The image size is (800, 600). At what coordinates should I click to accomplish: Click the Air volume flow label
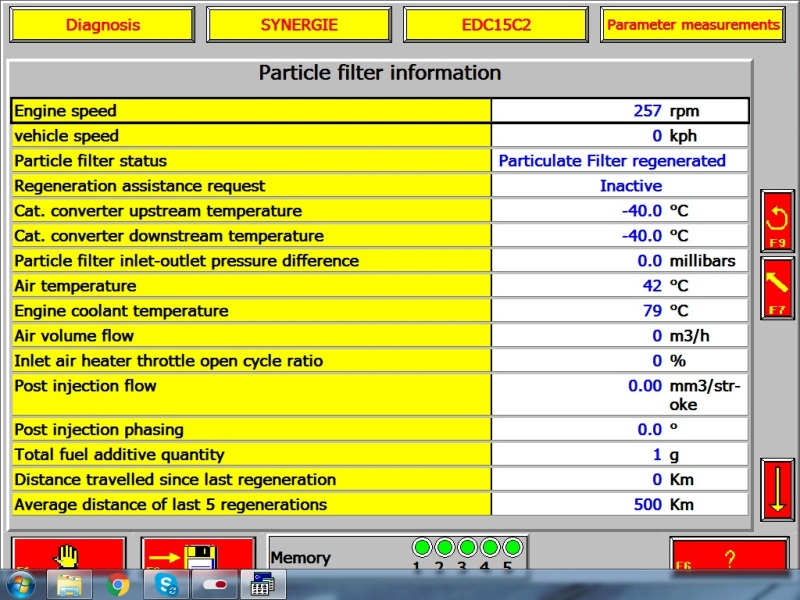[74, 336]
